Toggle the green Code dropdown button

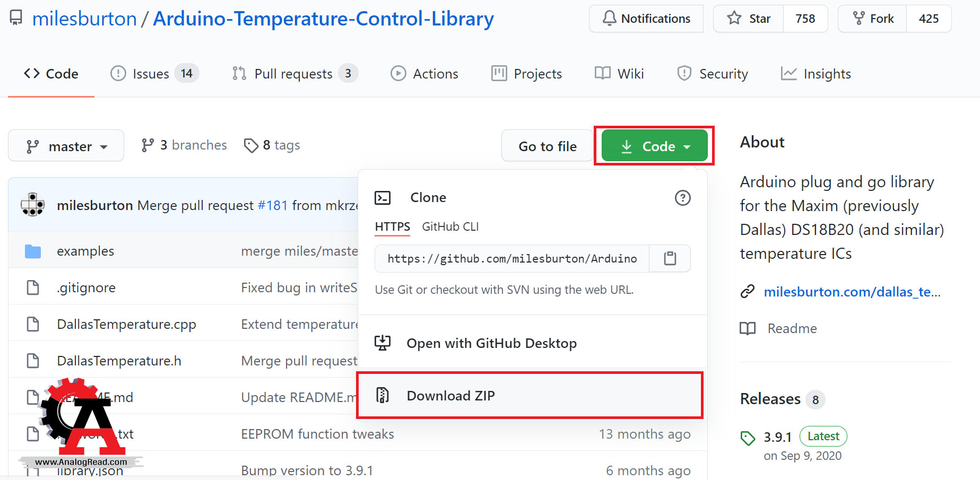click(655, 146)
